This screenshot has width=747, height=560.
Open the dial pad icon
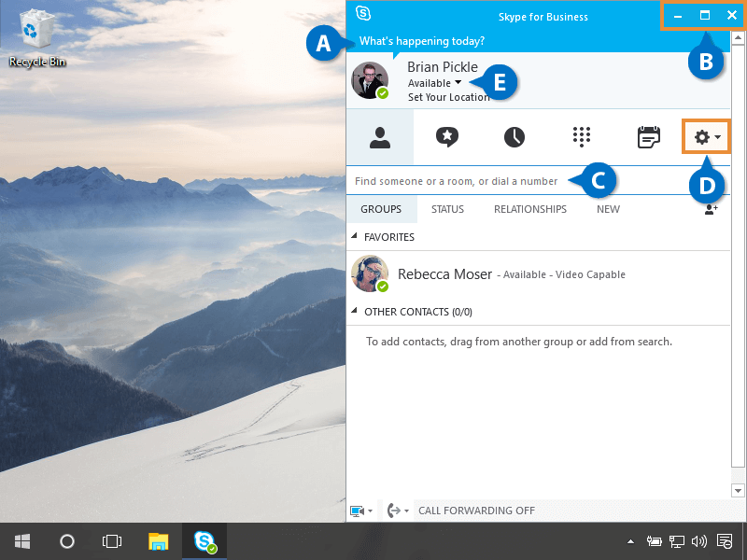582,137
